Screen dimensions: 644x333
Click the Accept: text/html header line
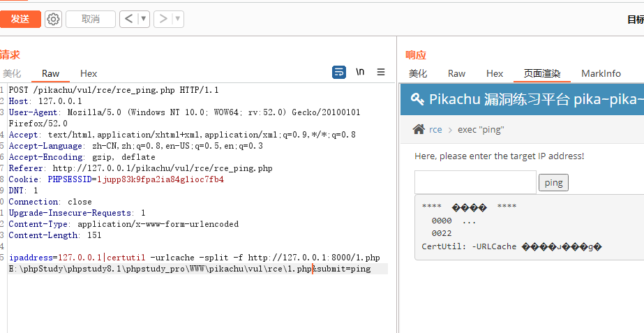(x=182, y=135)
